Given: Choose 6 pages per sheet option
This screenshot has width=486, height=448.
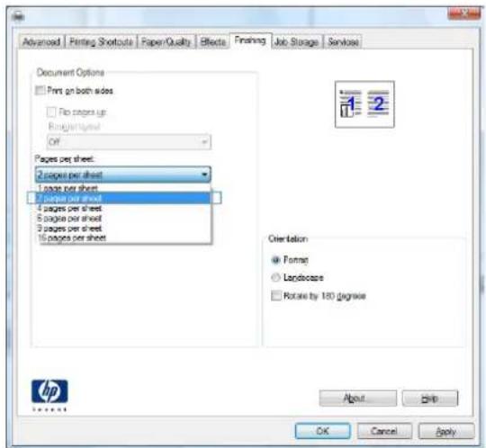Looking at the screenshot, I should (x=123, y=218).
